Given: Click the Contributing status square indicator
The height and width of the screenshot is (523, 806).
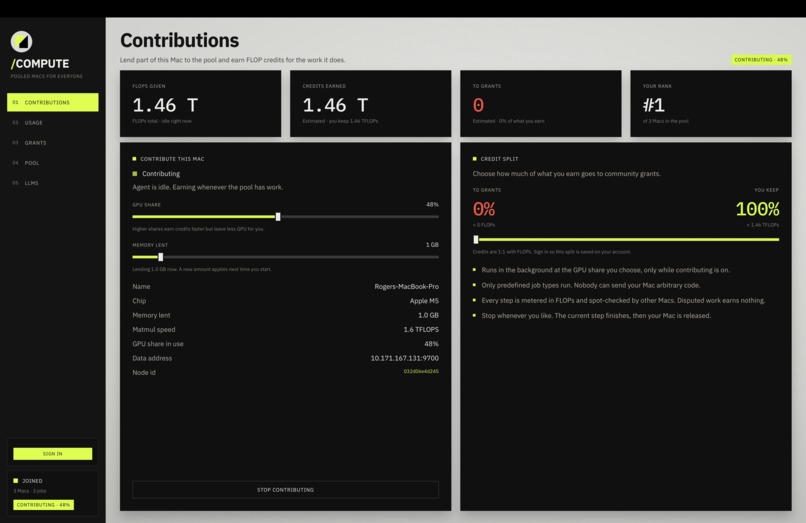Looking at the screenshot, I should (135, 174).
